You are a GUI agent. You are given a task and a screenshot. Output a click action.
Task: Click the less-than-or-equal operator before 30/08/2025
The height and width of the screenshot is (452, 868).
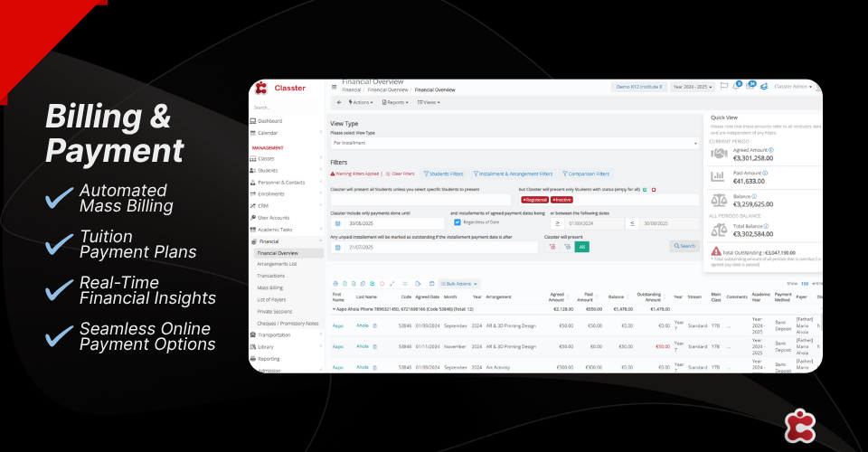click(x=632, y=223)
